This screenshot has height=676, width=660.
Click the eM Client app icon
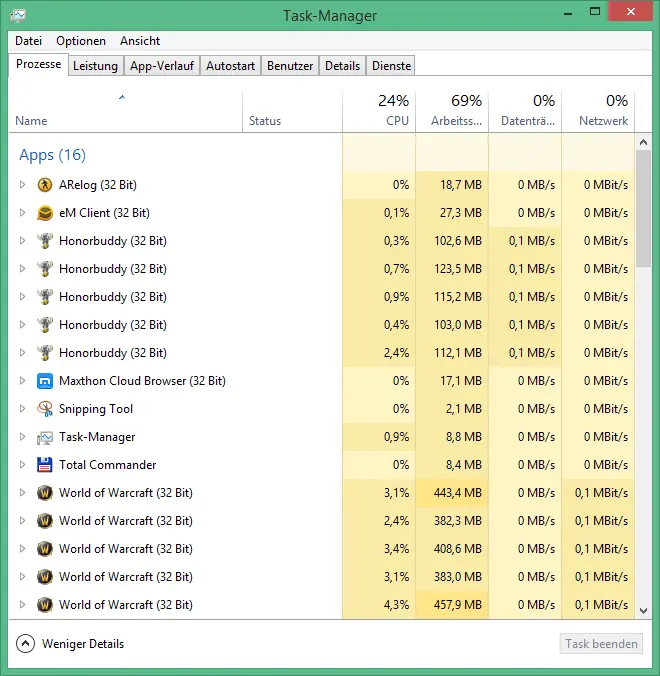[45, 213]
